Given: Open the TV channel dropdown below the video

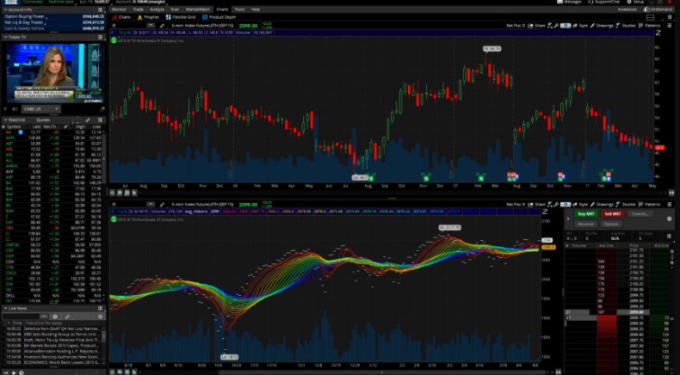Looking at the screenshot, I should pos(42,109).
